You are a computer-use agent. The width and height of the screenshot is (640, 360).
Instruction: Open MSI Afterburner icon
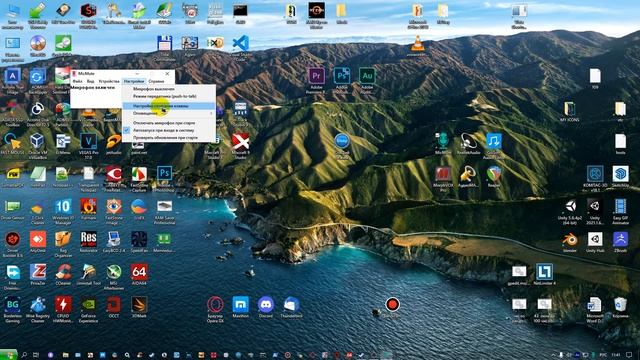click(x=114, y=272)
